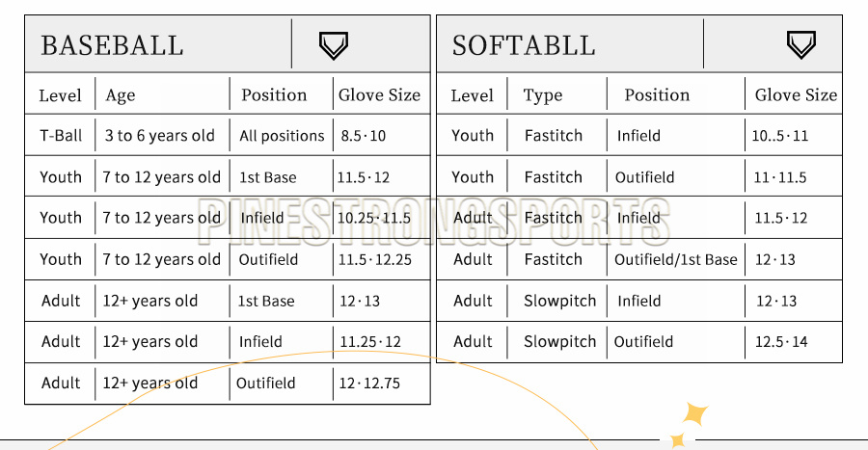Click the 12·12.75 glove size value
The width and height of the screenshot is (868, 450).
pos(369,383)
